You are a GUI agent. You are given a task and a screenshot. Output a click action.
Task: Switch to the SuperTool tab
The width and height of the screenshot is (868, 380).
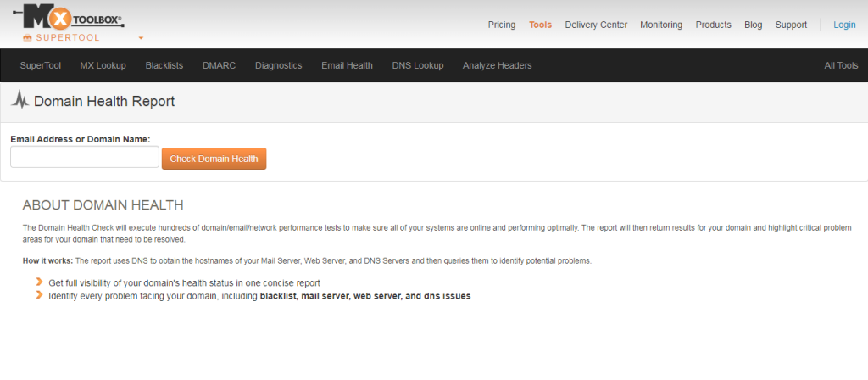click(x=41, y=65)
